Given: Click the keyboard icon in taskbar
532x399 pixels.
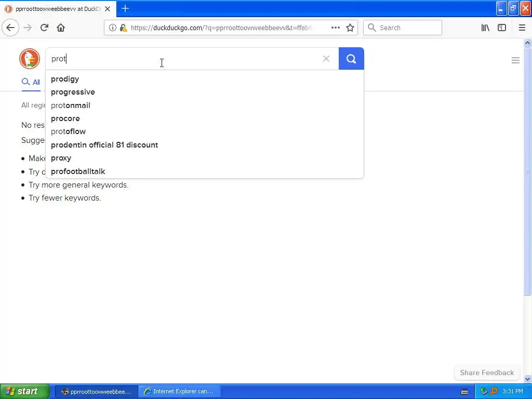Looking at the screenshot, I should (x=464, y=392).
